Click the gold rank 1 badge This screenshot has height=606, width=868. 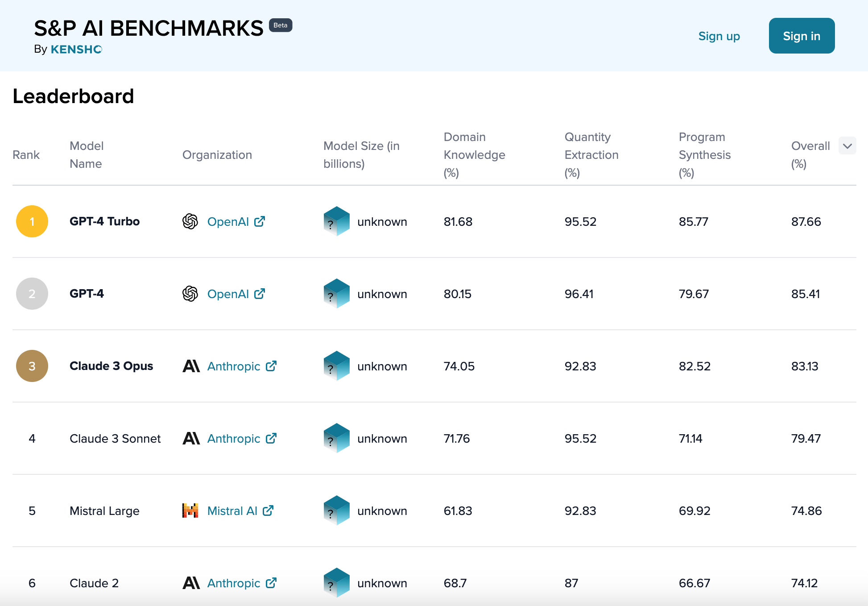click(32, 221)
